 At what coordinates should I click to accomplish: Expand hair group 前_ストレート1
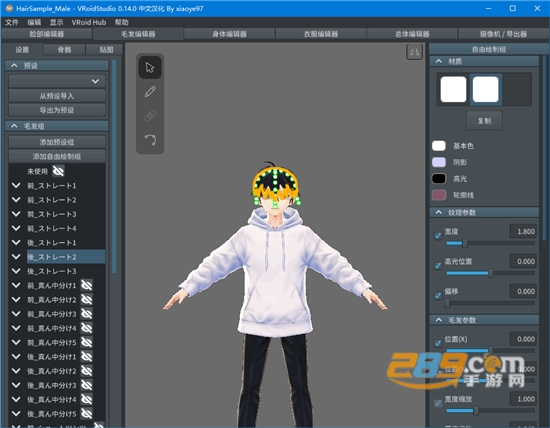pyautogui.click(x=16, y=185)
